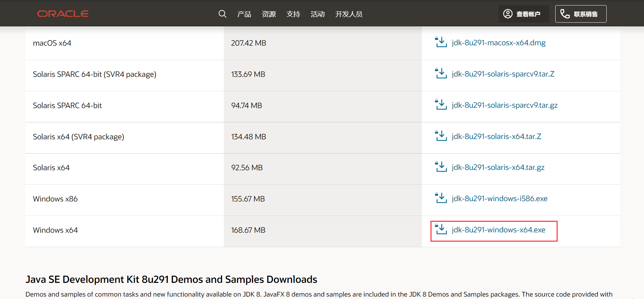This screenshot has height=299, width=644.
Task: Download jdk-8u291-solaris-x64.tar.Z link
Action: [x=496, y=136]
